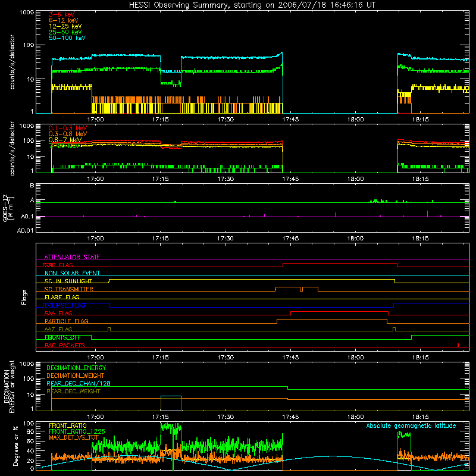Viewport: 476px width, 476px height.
Task: Click the raised PARTICLE_FLAG segment
Action: (x=332, y=320)
